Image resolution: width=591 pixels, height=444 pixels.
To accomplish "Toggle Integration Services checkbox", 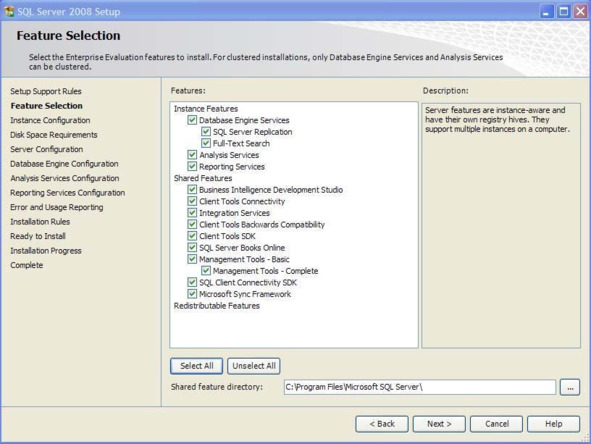I will coord(192,213).
